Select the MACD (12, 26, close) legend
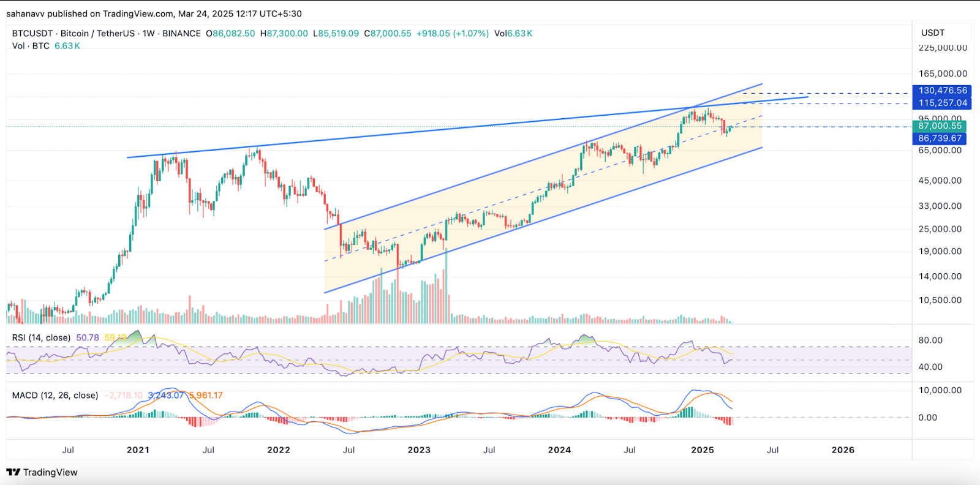Viewport: 980px width, 485px height. click(x=55, y=396)
